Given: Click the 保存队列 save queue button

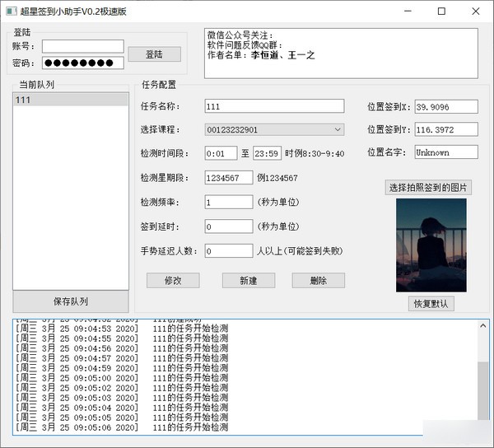Looking at the screenshot, I should (71, 301).
